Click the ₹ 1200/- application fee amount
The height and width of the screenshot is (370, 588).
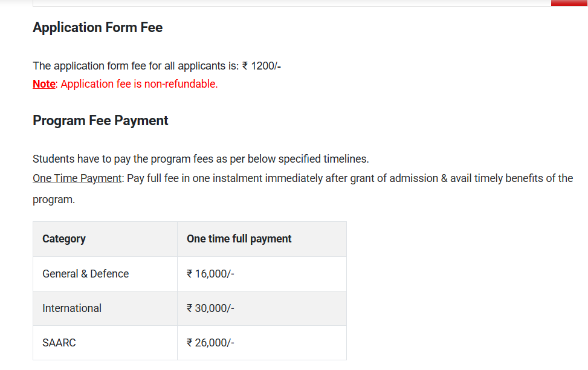click(x=262, y=65)
